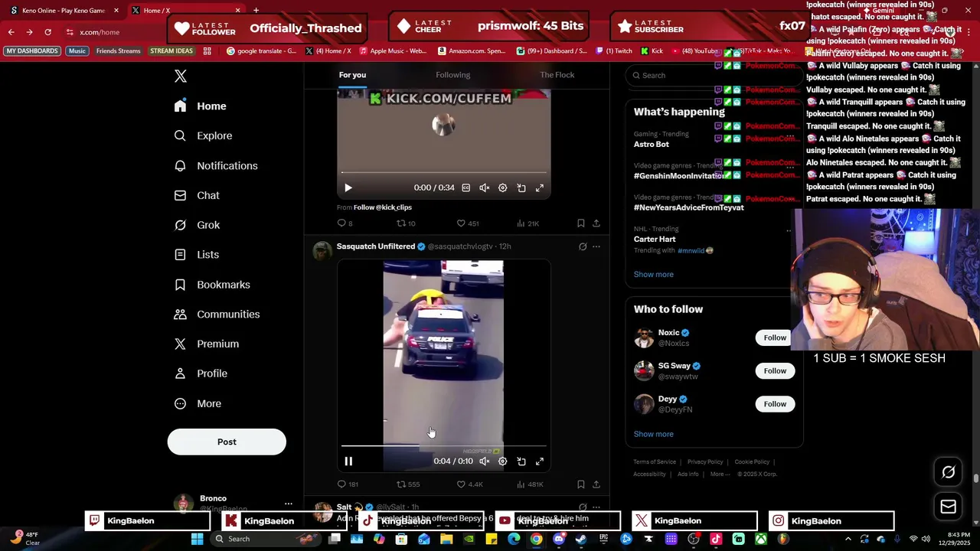980x551 pixels.
Task: Click the Post button
Action: tap(227, 442)
